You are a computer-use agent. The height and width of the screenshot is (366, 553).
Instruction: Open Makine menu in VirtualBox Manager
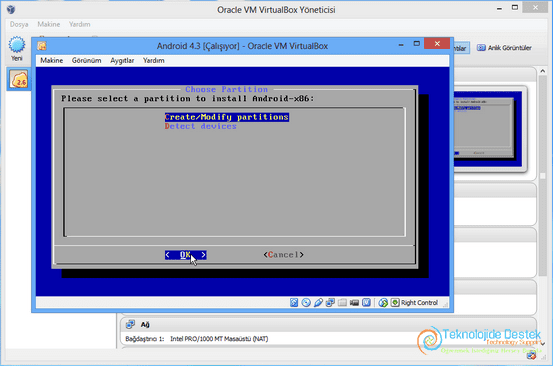click(49, 24)
